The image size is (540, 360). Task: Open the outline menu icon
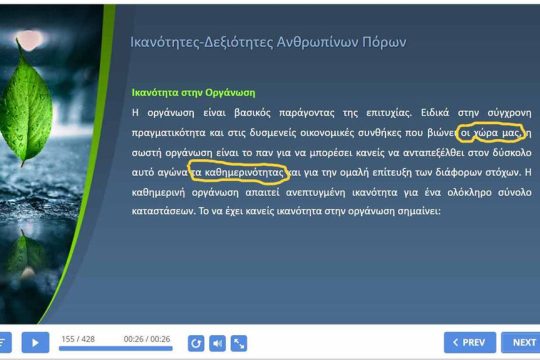click(x=5, y=343)
